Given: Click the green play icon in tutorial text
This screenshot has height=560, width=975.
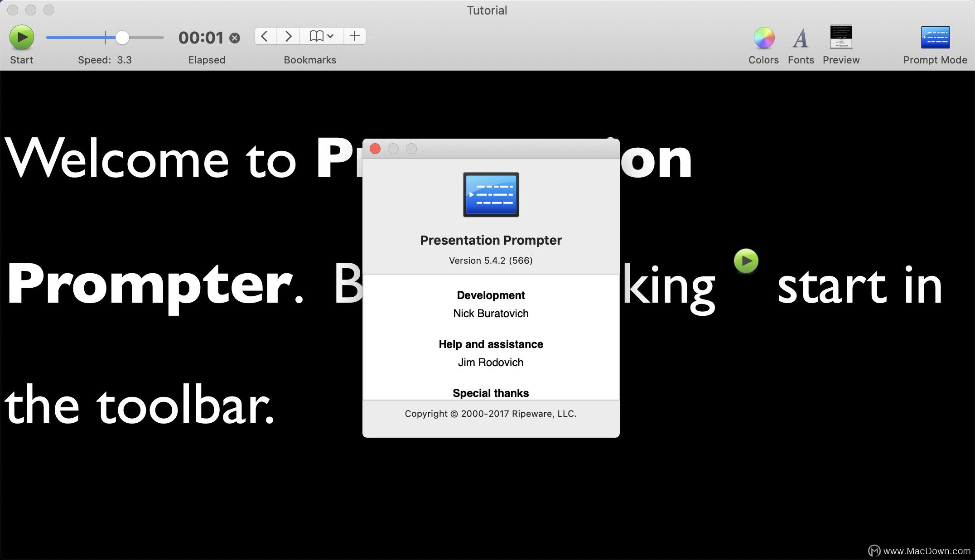Looking at the screenshot, I should 746,261.
